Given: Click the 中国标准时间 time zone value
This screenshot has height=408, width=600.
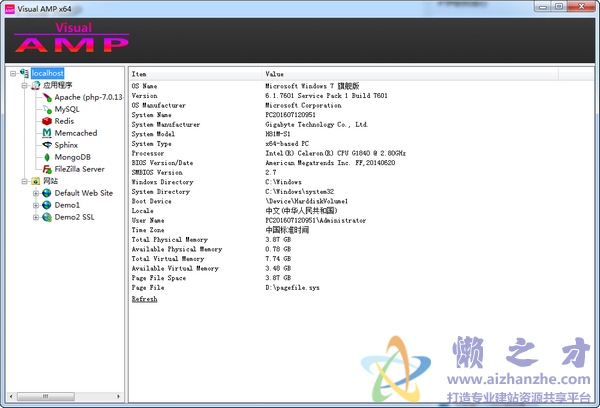Looking at the screenshot, I should pyautogui.click(x=287, y=230).
